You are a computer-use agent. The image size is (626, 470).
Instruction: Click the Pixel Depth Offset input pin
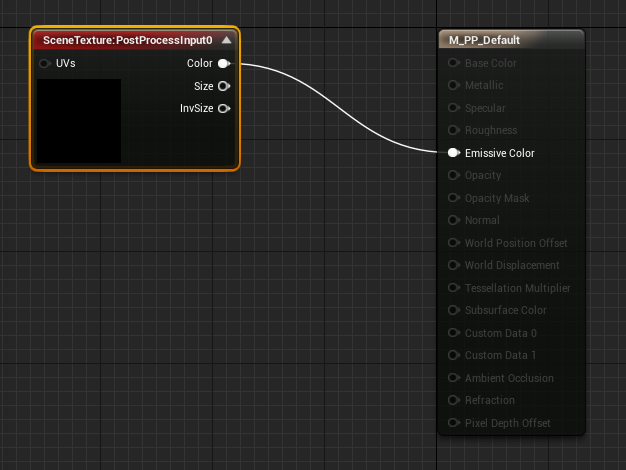pos(454,423)
